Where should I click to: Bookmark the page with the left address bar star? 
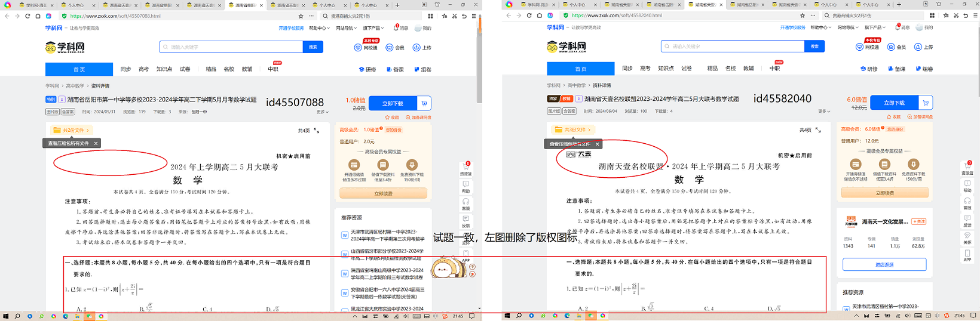coord(301,16)
